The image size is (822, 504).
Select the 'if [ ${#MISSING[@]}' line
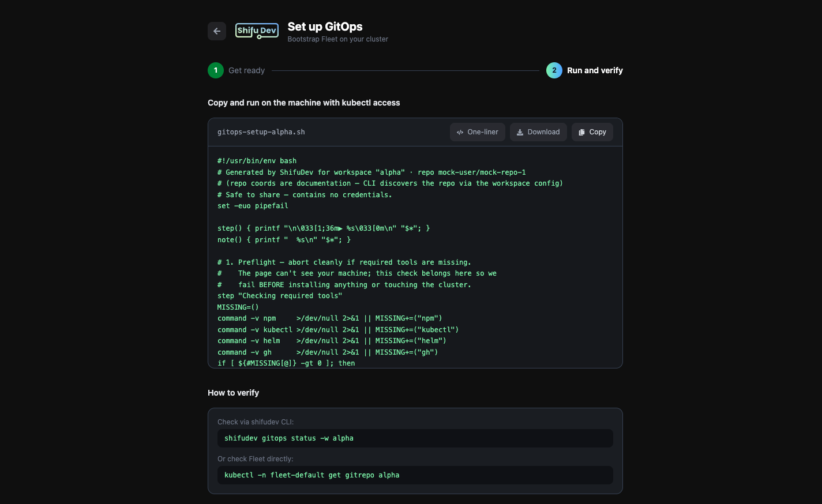click(286, 363)
